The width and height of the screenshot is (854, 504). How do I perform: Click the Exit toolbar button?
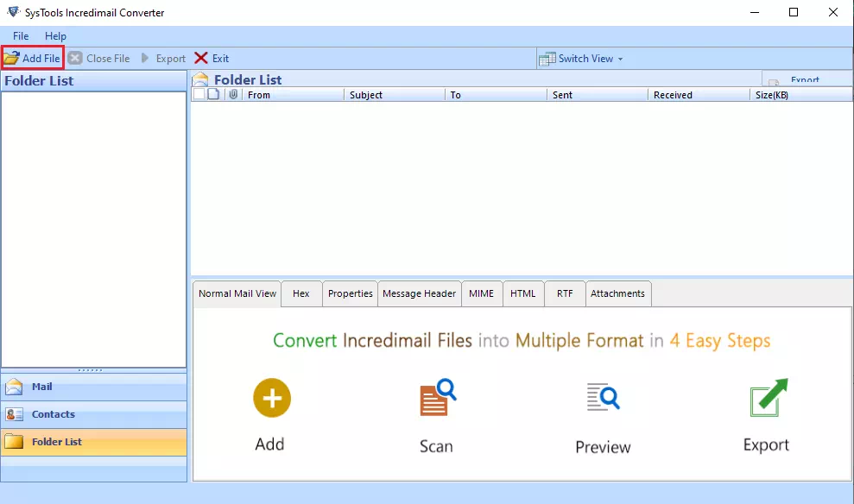212,58
